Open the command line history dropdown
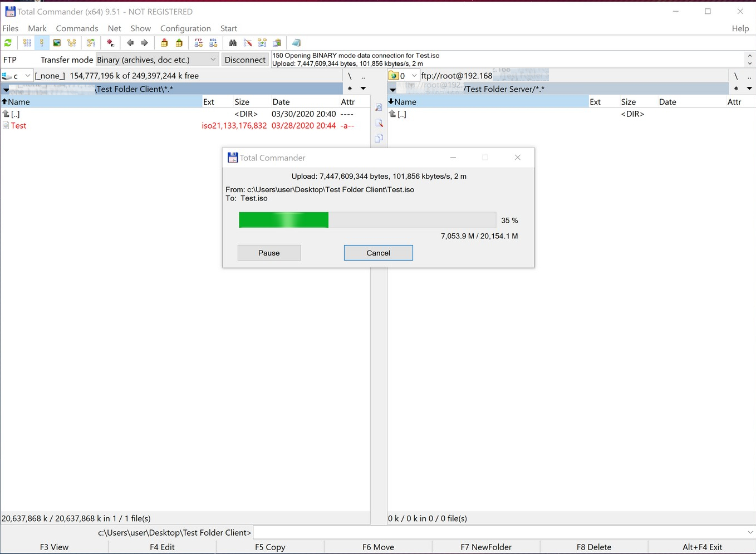This screenshot has height=554, width=756. tap(750, 533)
